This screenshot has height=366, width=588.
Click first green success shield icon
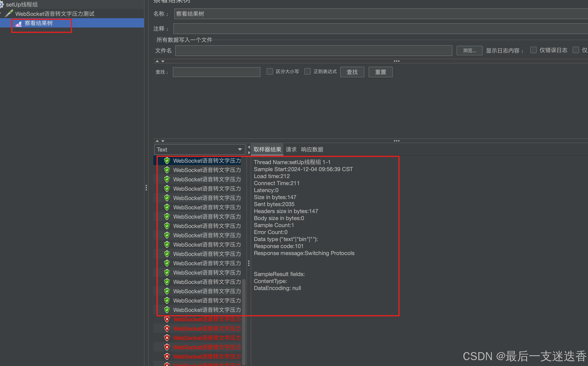pyautogui.click(x=167, y=161)
